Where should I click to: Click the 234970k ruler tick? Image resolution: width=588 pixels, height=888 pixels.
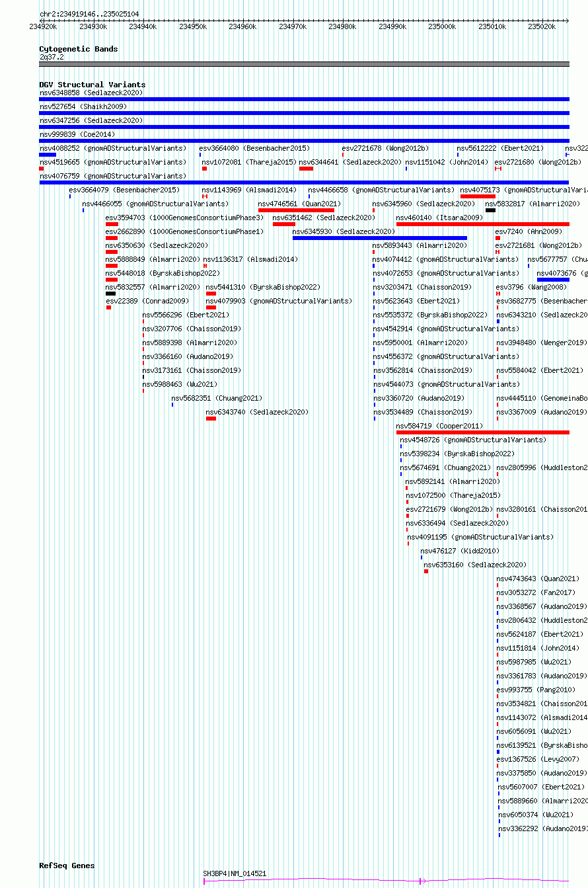pyautogui.click(x=293, y=26)
